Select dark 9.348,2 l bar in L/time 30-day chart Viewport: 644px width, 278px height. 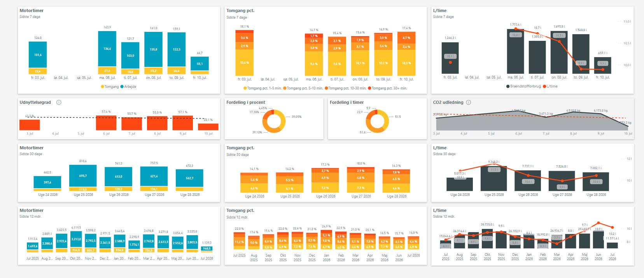click(x=494, y=178)
